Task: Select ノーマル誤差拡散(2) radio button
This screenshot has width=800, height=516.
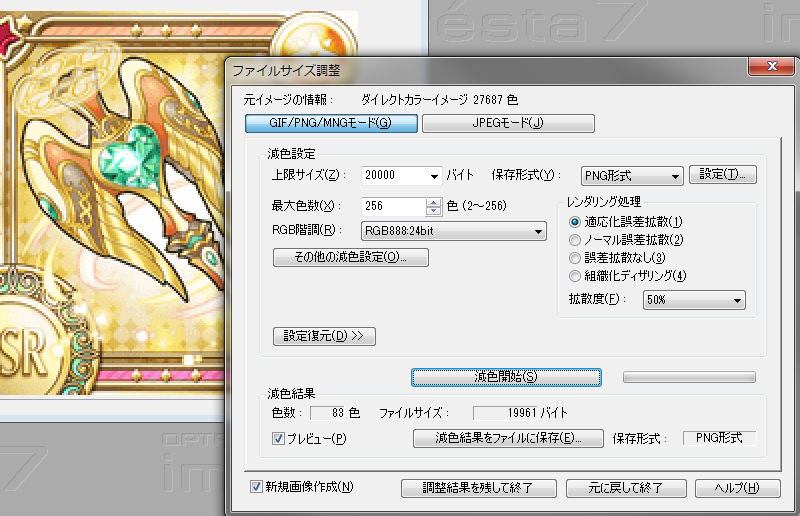Action: [x=575, y=240]
